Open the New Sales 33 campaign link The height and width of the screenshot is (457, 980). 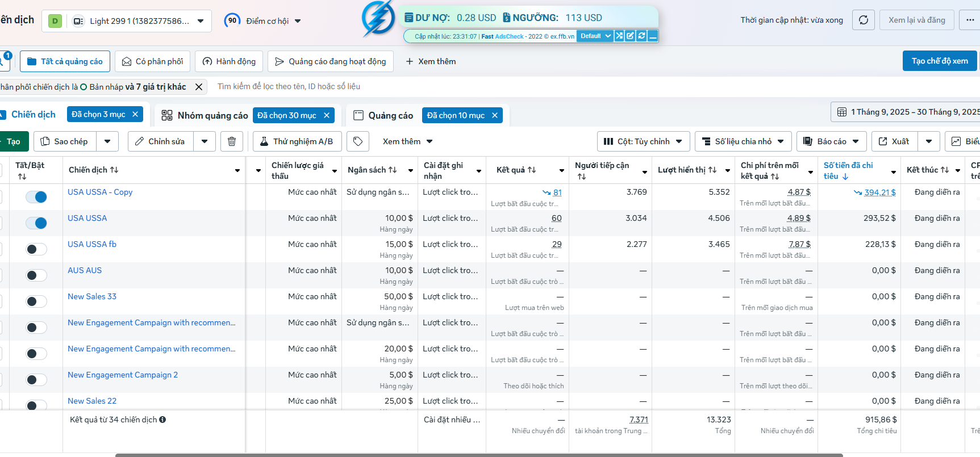coord(92,296)
